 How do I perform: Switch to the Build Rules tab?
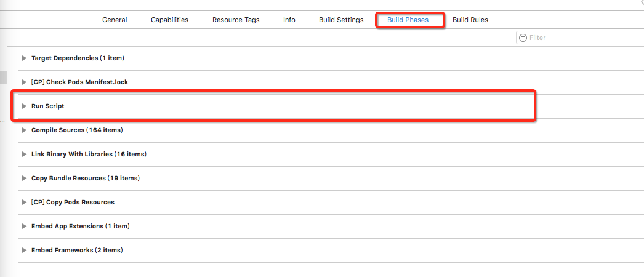pos(470,20)
